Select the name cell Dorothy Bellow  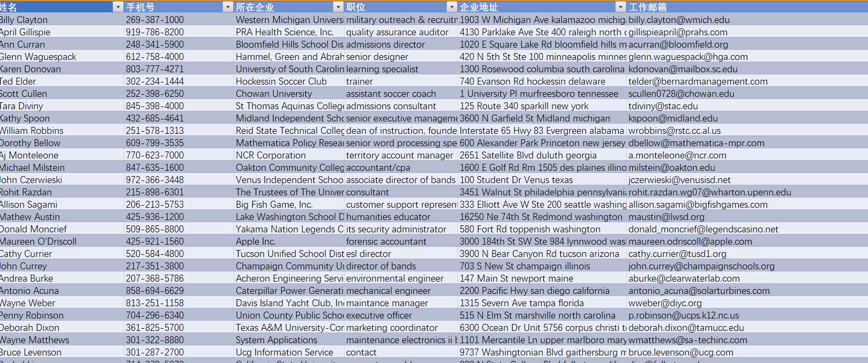62,143
